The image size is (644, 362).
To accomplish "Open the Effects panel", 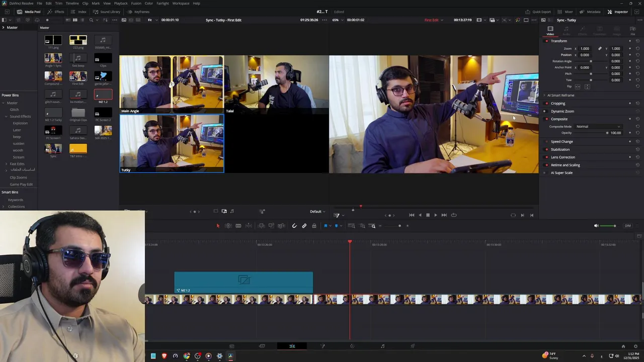I will pos(56,12).
